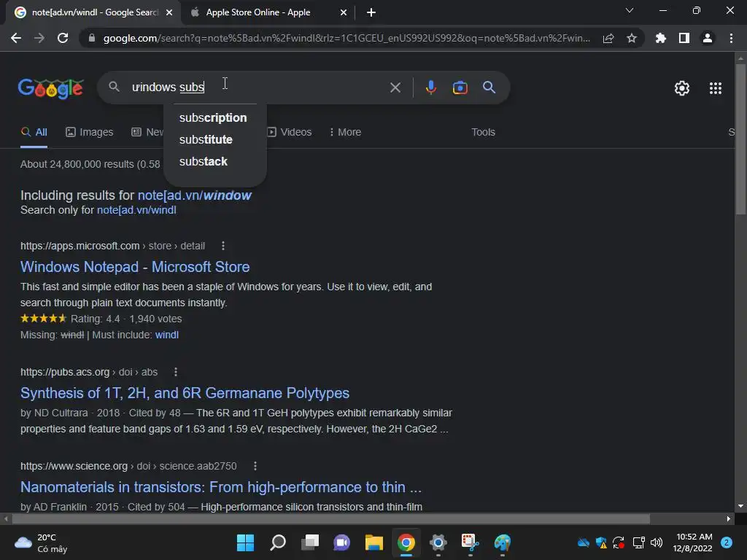Launch File Explorer from taskbar
The width and height of the screenshot is (747, 560).
coord(374,542)
